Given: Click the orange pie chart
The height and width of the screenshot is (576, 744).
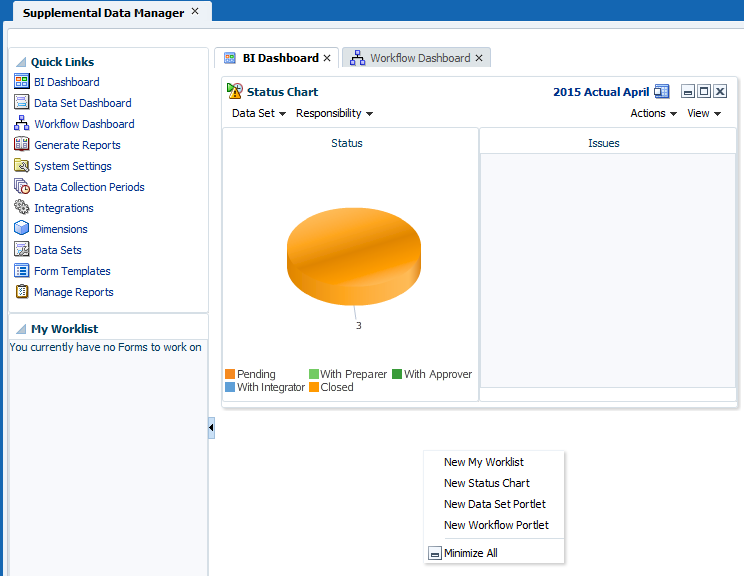Looking at the screenshot, I should (354, 256).
